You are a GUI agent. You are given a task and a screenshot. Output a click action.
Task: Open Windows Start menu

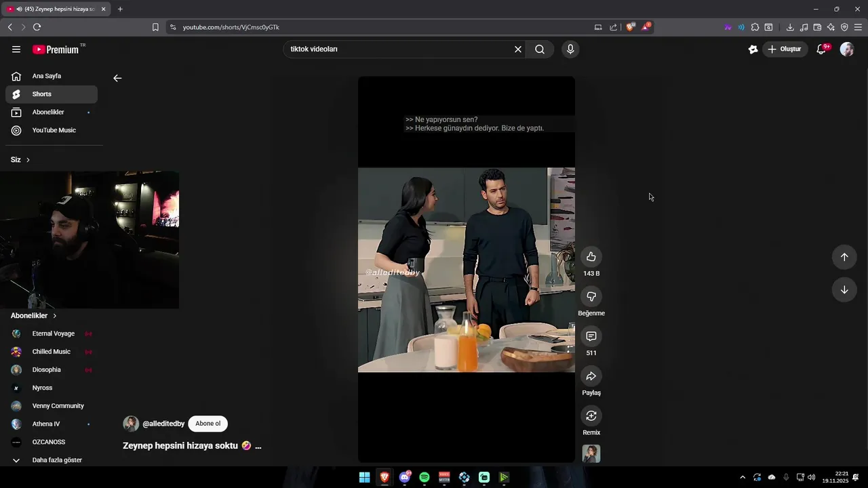364,477
